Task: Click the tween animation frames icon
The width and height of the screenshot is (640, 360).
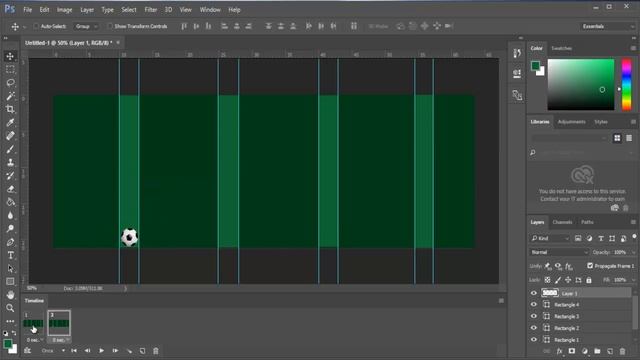Action: click(x=129, y=351)
